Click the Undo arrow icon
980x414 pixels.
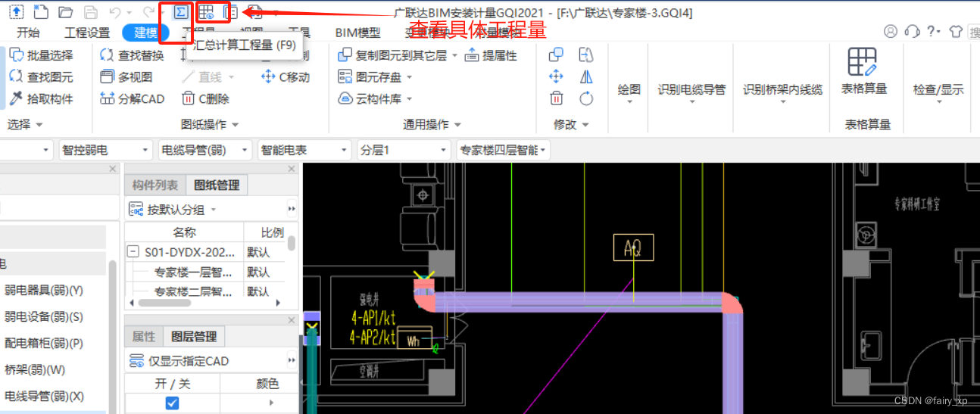tap(115, 12)
